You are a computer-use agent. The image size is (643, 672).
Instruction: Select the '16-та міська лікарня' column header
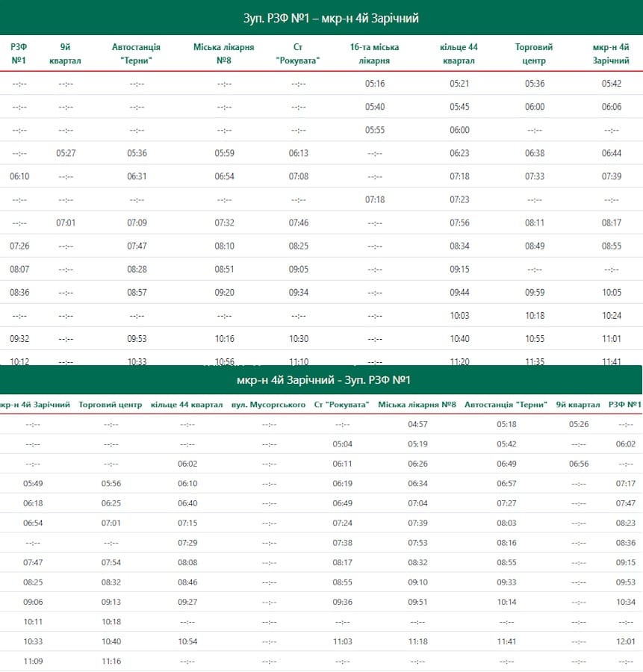tap(374, 53)
